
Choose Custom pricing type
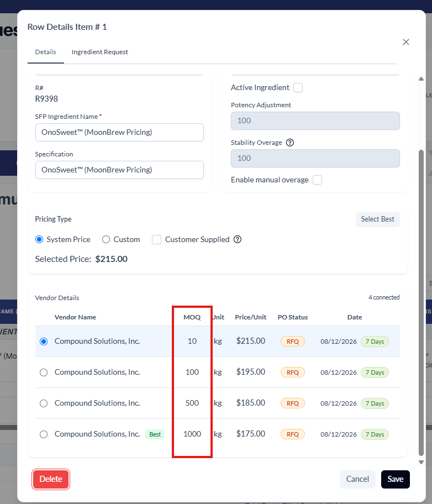click(x=106, y=239)
